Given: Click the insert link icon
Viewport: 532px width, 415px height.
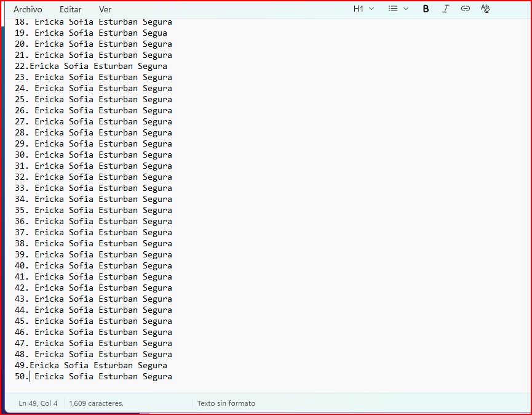Looking at the screenshot, I should coord(466,9).
